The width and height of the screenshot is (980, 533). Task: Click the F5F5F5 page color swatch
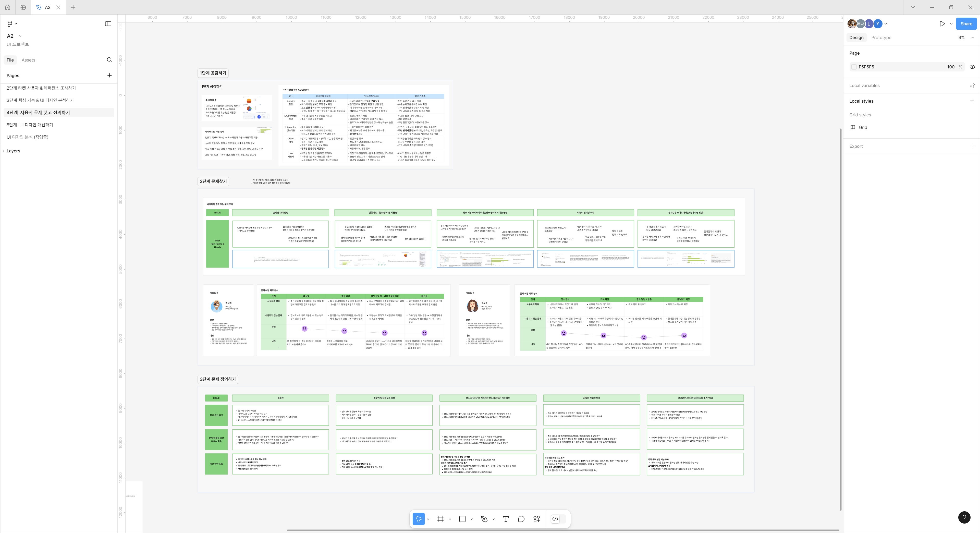point(854,67)
